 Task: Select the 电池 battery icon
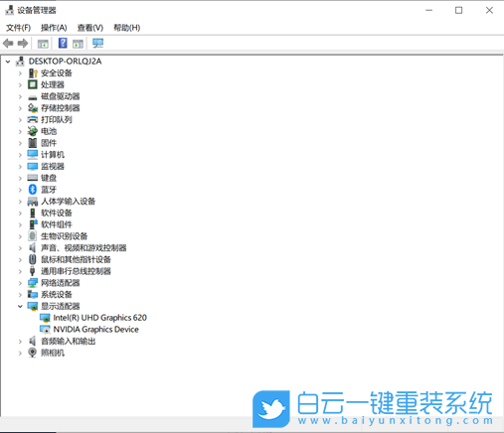click(x=33, y=131)
